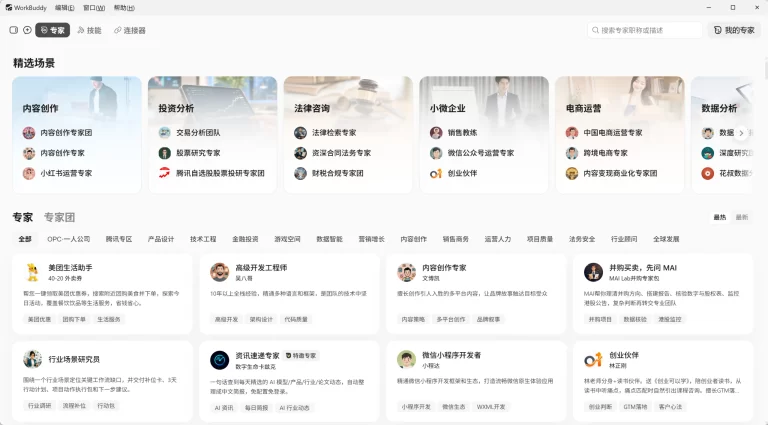The width and height of the screenshot is (768, 425).
Task: Open the 法律检索专家 avatar
Action: [300, 133]
